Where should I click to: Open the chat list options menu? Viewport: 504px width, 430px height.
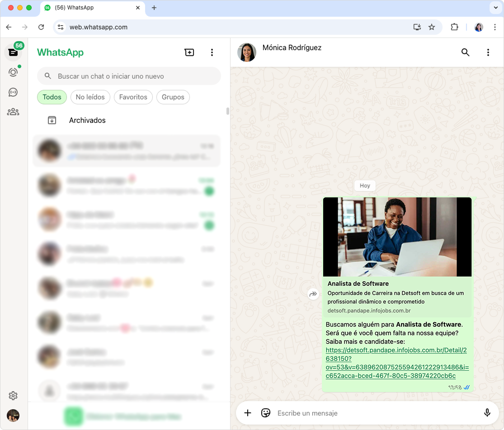212,52
